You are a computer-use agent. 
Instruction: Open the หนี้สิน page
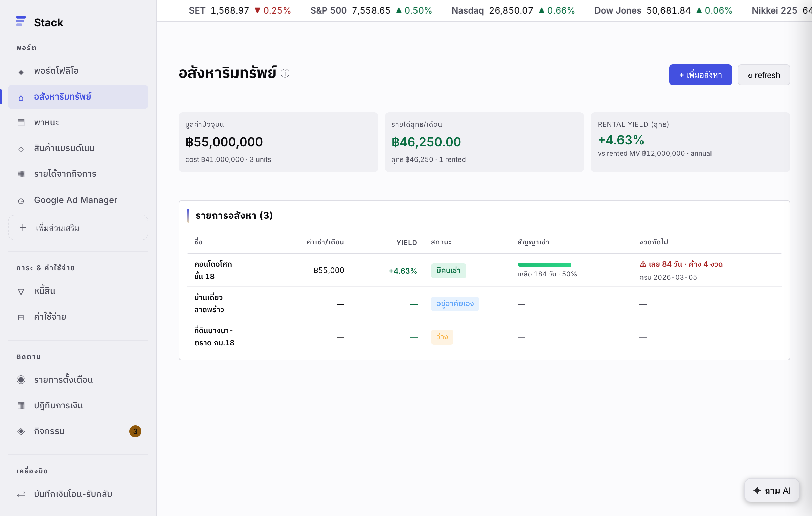click(x=78, y=291)
